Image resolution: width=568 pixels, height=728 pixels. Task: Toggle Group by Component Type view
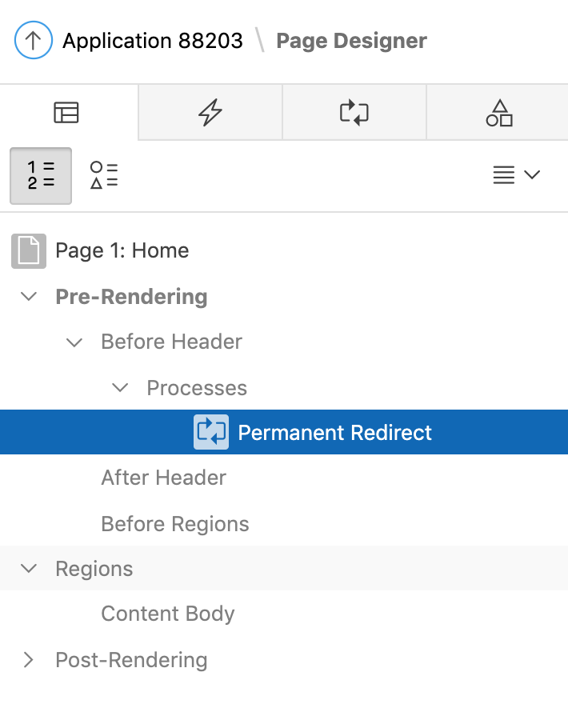coord(104,175)
